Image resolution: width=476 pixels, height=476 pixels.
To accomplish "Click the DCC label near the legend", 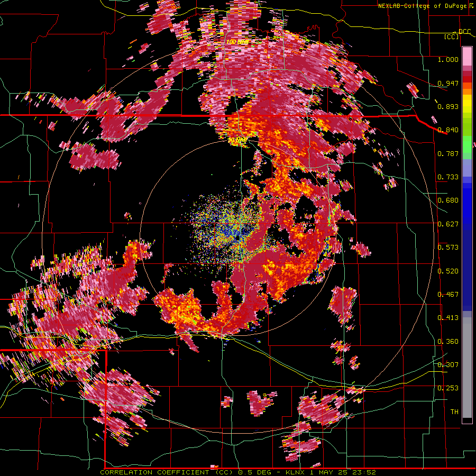I will coord(464,32).
